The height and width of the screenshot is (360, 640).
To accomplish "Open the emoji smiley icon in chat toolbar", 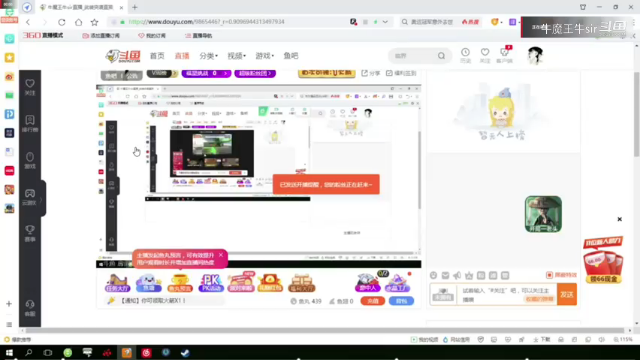I will point(433,276).
